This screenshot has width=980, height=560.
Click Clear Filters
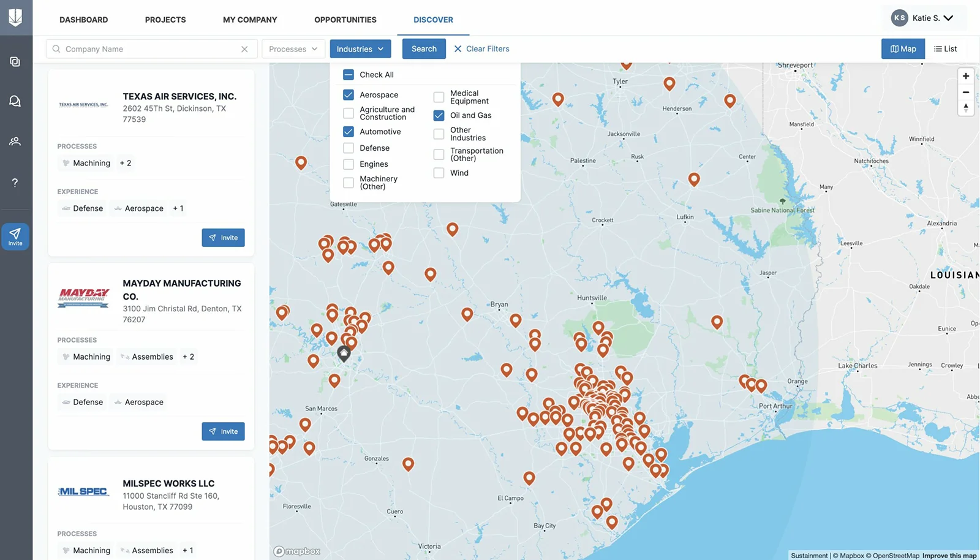(481, 49)
